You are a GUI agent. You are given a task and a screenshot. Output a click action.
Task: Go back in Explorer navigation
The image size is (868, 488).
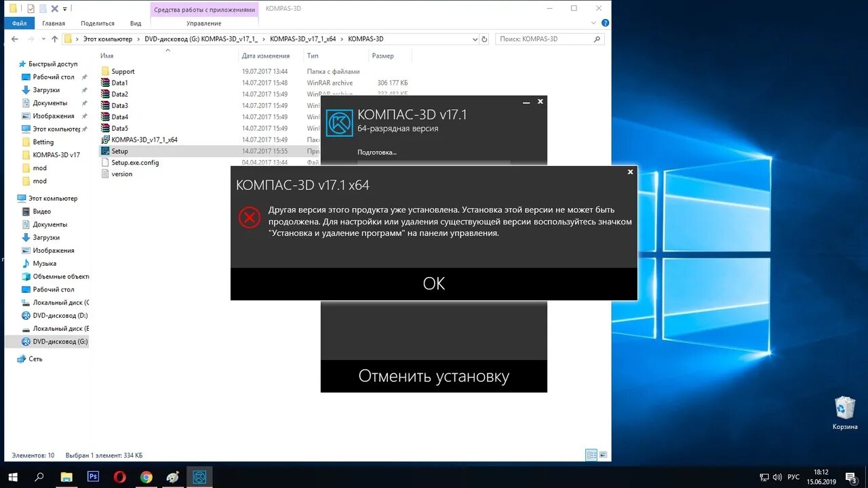[x=14, y=39]
